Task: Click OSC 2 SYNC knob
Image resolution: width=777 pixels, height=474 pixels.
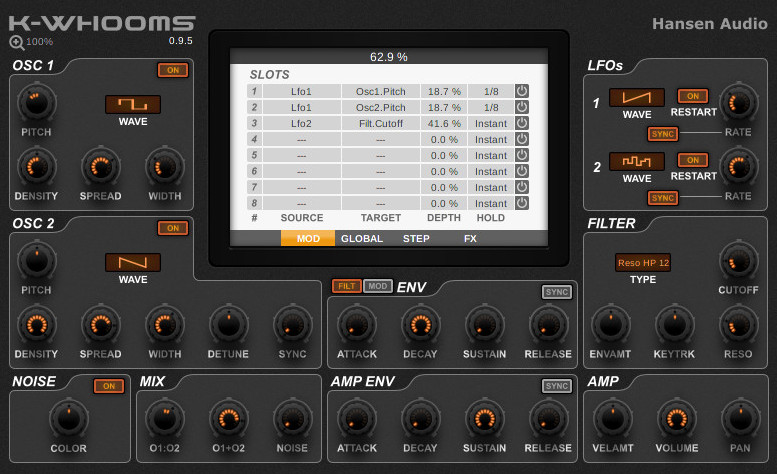Action: click(292, 324)
